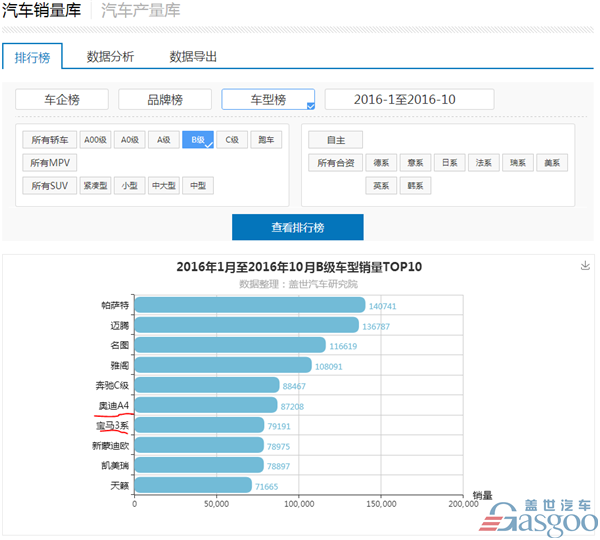The width and height of the screenshot is (600, 540).
Task: Toggle the 所有合资 joint-venture filter
Action: [x=336, y=163]
